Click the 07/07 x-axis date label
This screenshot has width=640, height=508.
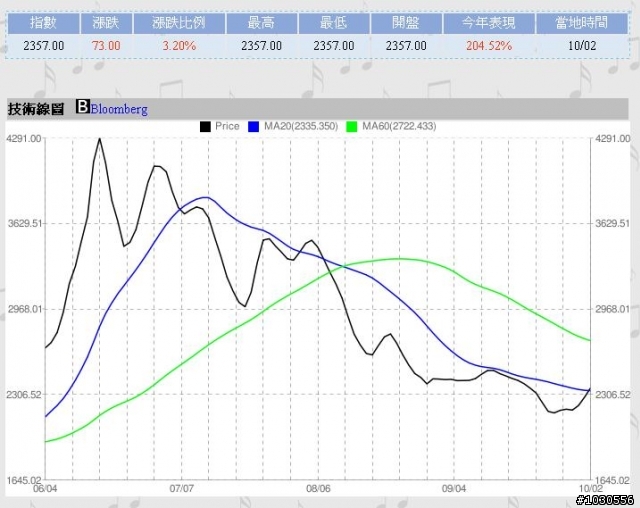click(x=182, y=488)
